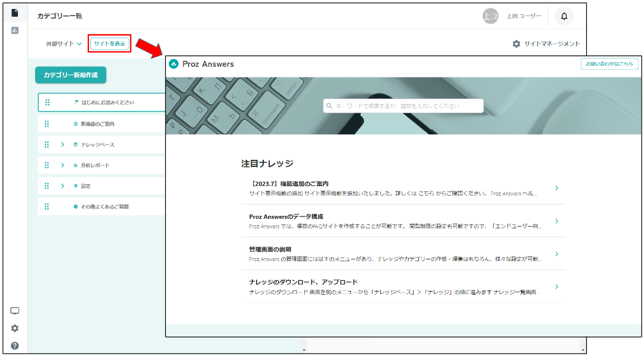Click the 注目ナレッジ section heading
Screen dimensions: 644x356
click(x=267, y=163)
